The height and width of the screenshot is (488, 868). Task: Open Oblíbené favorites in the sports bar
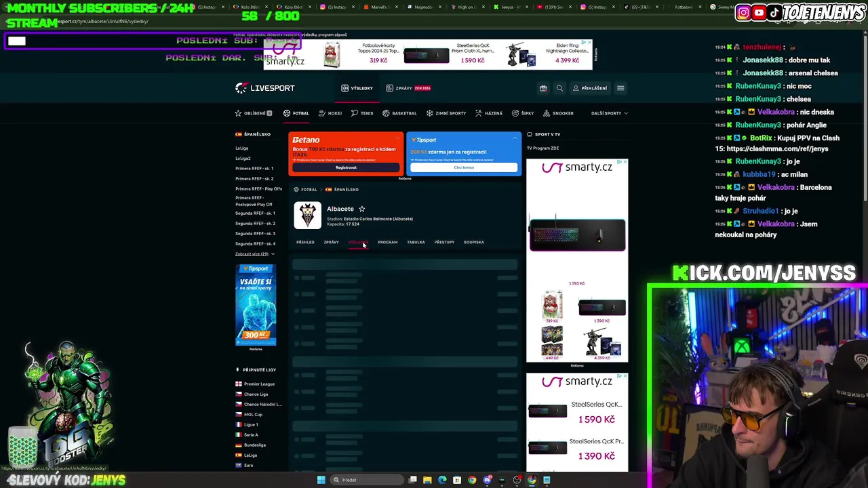pyautogui.click(x=253, y=113)
